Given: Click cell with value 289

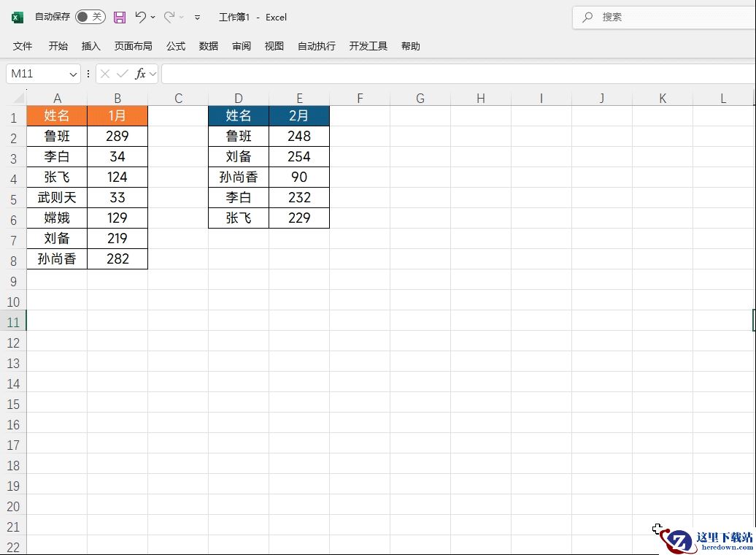Looking at the screenshot, I should pos(117,136).
